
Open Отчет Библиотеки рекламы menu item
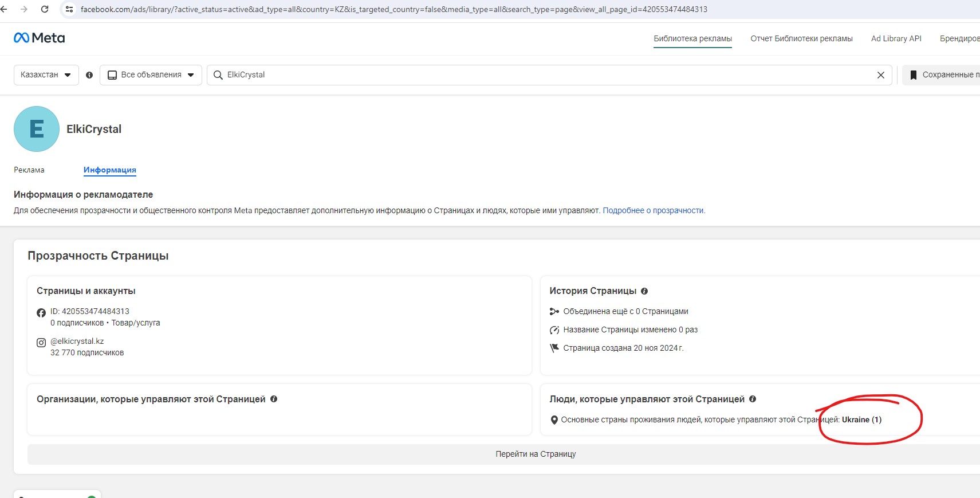(x=801, y=38)
